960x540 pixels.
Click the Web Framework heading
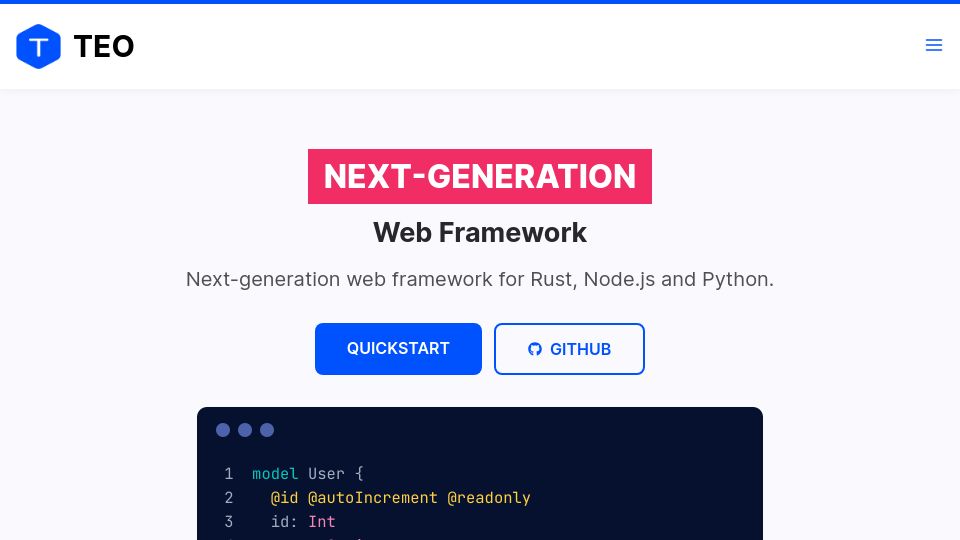(x=479, y=233)
